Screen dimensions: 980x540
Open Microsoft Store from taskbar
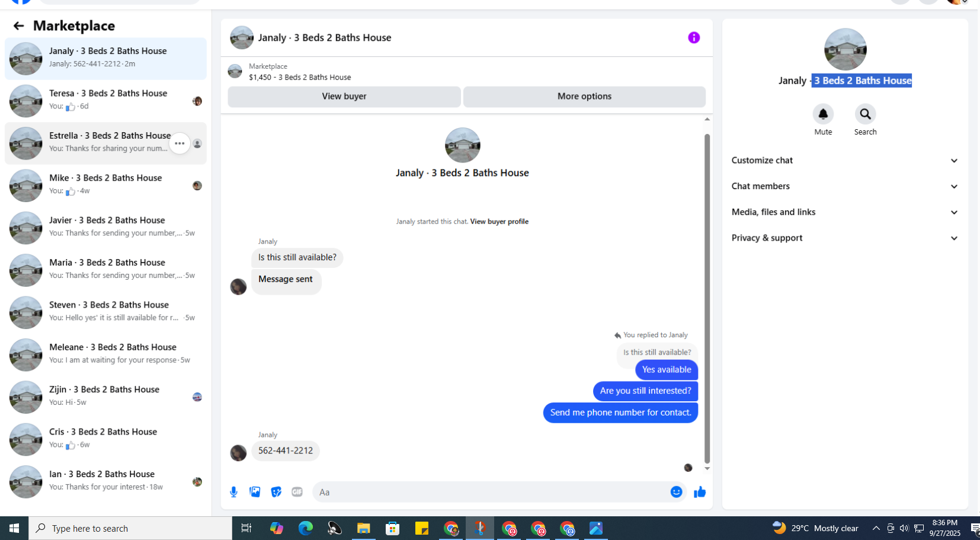(392, 528)
